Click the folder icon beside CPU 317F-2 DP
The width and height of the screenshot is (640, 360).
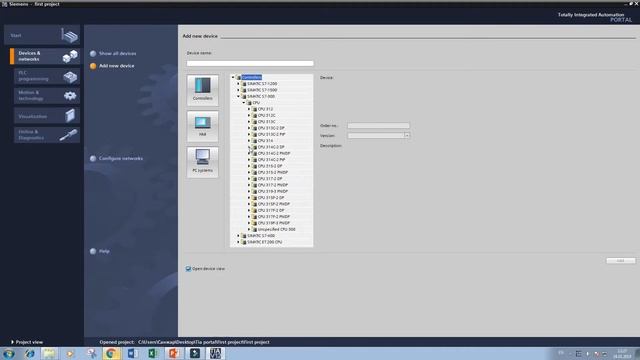pos(254,211)
